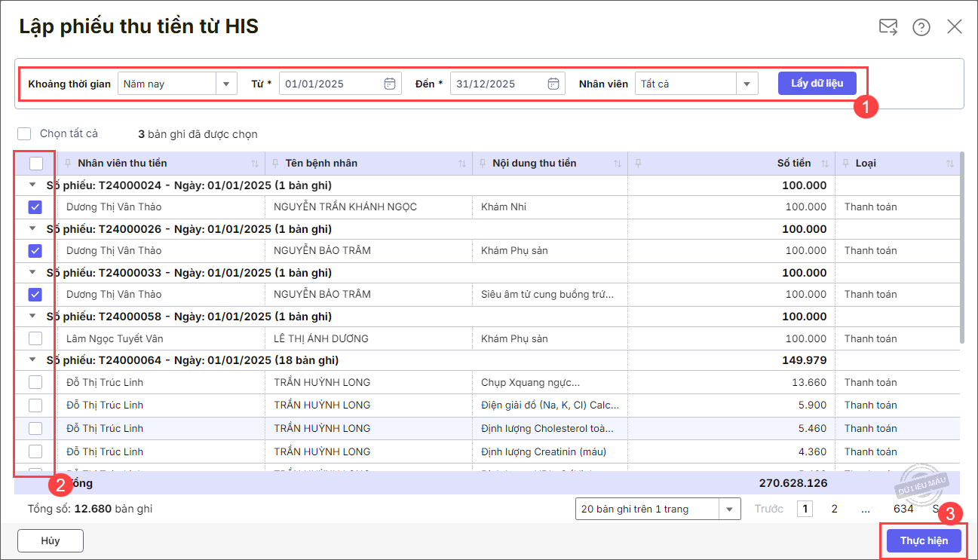This screenshot has height=560, width=978.
Task: Click the Tổng số 12.680 bản ghi text
Action: 90,509
